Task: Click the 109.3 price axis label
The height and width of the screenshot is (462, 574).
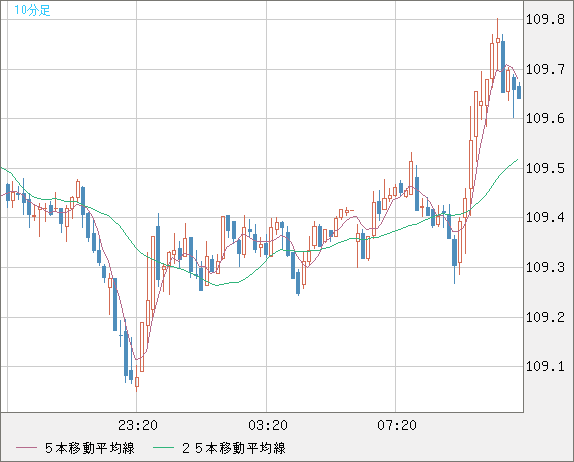Action: pyautogui.click(x=545, y=267)
